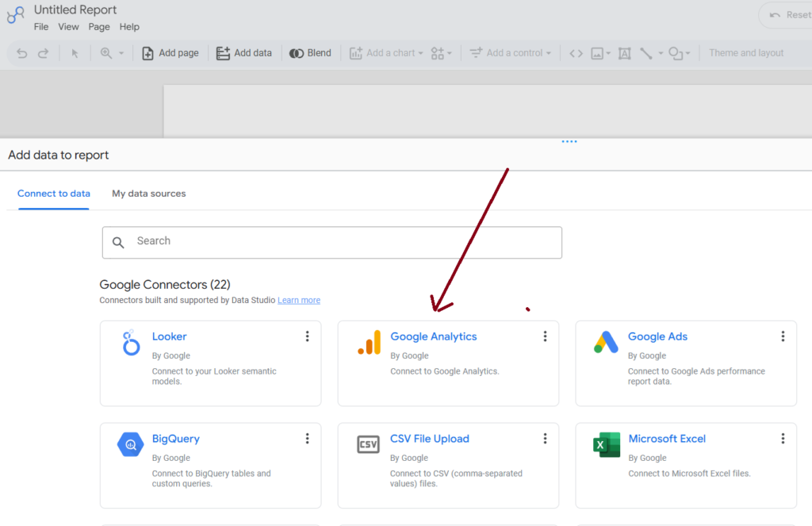812x526 pixels.
Task: Click the Looker connector icon
Action: [x=131, y=343]
